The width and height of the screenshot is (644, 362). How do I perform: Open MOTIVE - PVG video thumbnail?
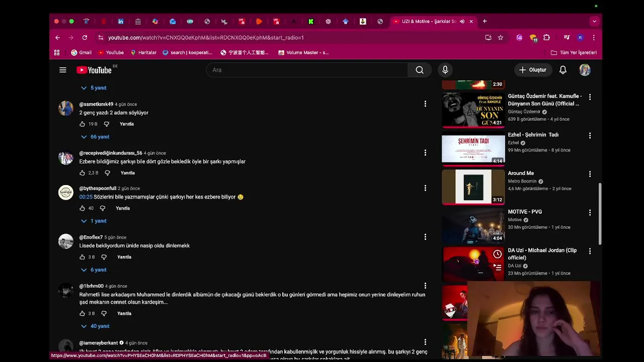(473, 225)
